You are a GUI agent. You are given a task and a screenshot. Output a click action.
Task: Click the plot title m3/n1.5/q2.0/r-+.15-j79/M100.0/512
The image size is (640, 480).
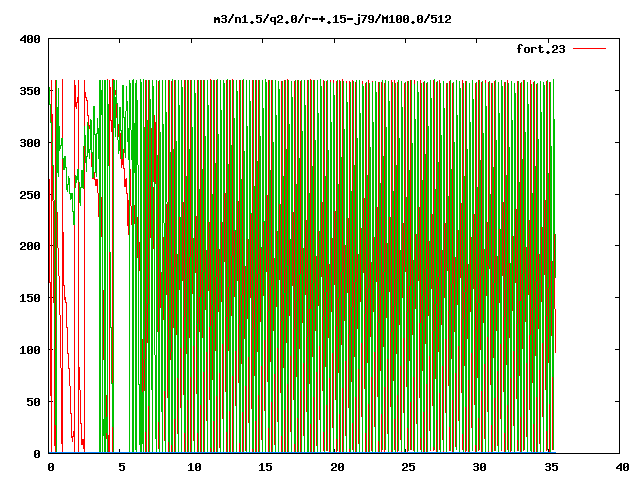click(333, 20)
